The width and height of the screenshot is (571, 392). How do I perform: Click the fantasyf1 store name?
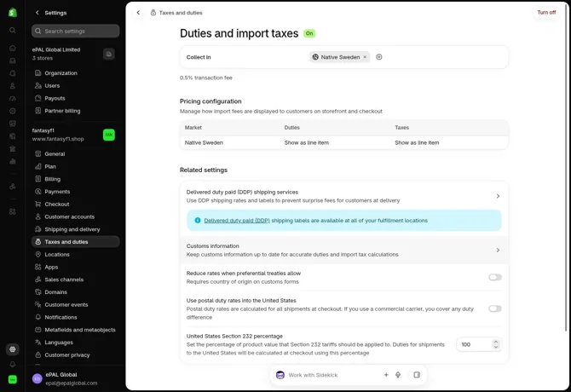pyautogui.click(x=43, y=130)
